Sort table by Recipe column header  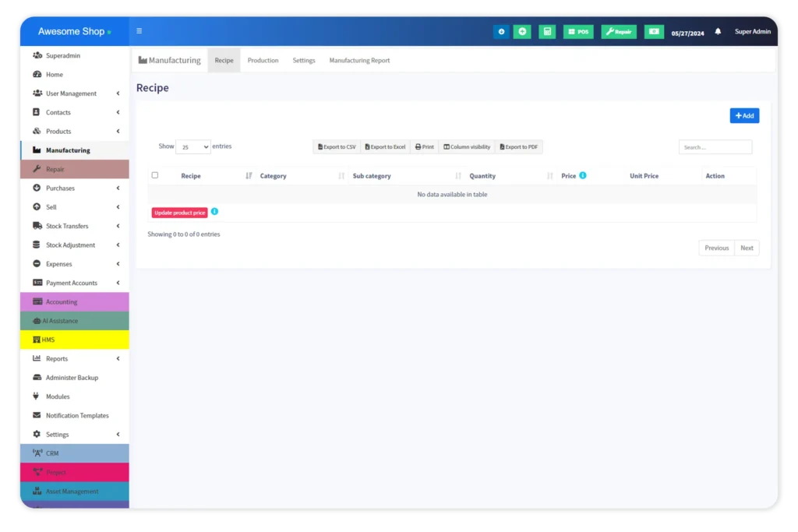click(192, 176)
